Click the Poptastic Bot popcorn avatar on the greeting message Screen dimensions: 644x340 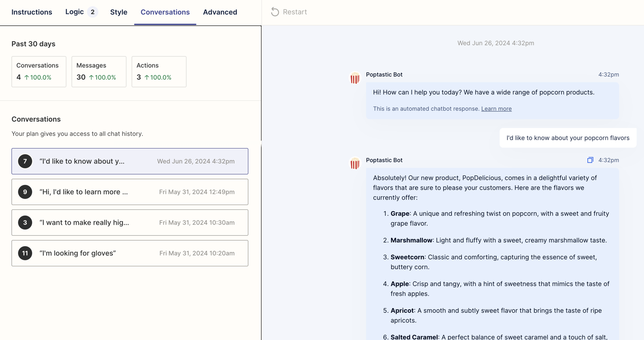click(x=354, y=78)
